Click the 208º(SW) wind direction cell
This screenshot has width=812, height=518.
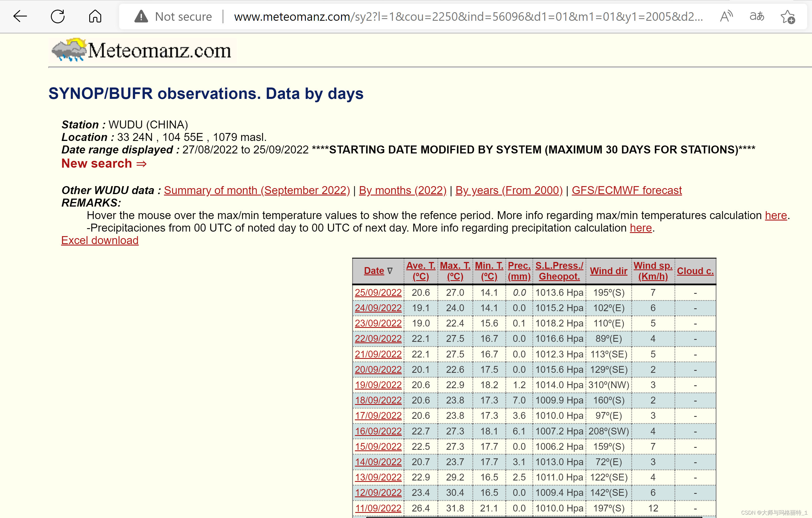click(x=609, y=431)
